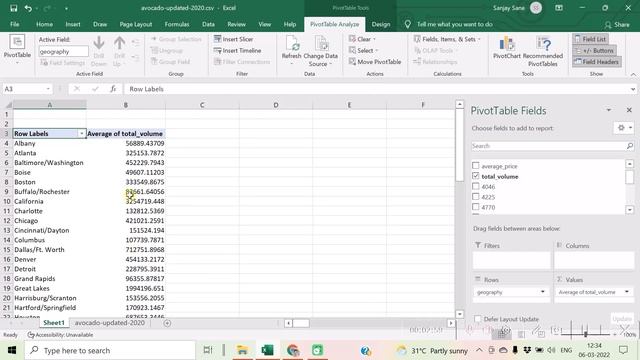
Task: Click the PivotTable Fields search box
Action: coord(552,146)
